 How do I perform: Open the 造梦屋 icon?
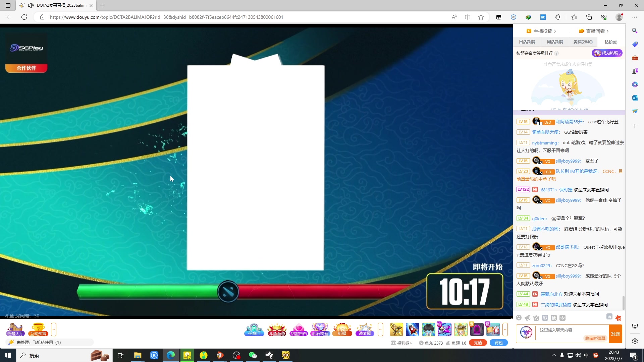pyautogui.click(x=365, y=329)
